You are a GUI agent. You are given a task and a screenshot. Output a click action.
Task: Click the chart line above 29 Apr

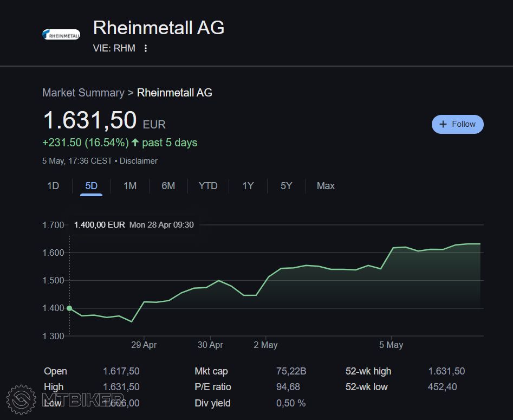pos(144,302)
